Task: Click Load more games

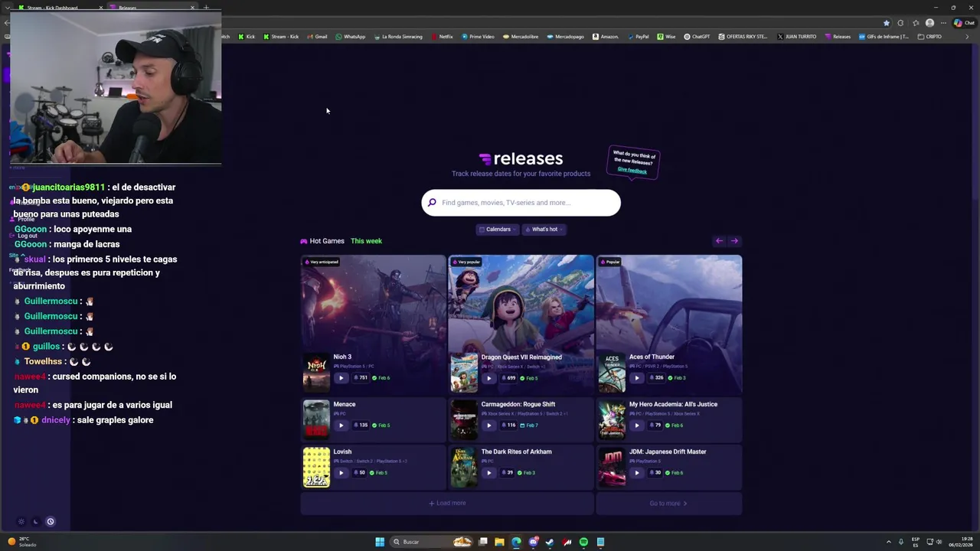Action: coord(447,504)
